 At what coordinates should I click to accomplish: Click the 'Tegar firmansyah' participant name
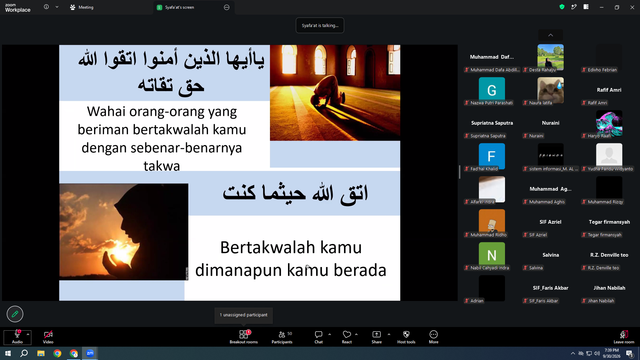point(609,222)
